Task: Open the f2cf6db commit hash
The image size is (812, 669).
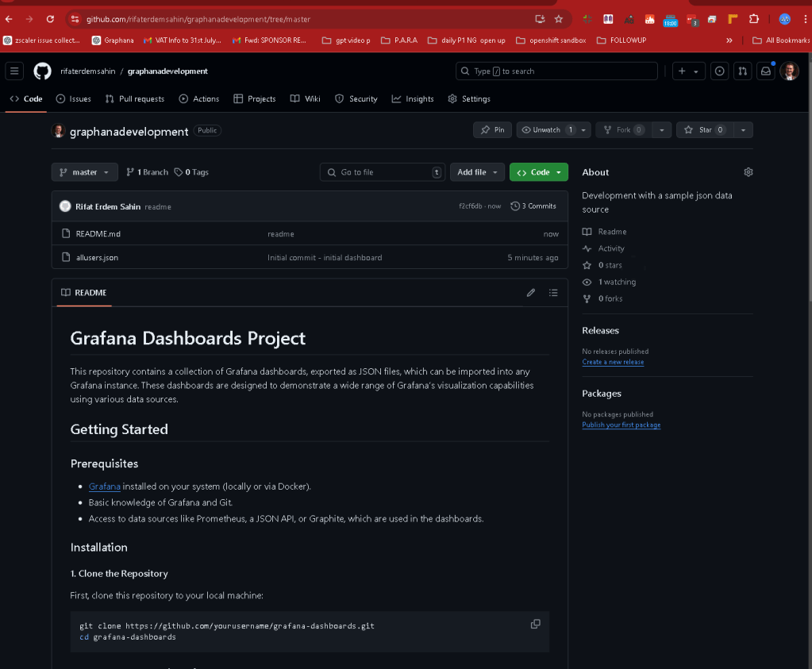Action: [470, 206]
